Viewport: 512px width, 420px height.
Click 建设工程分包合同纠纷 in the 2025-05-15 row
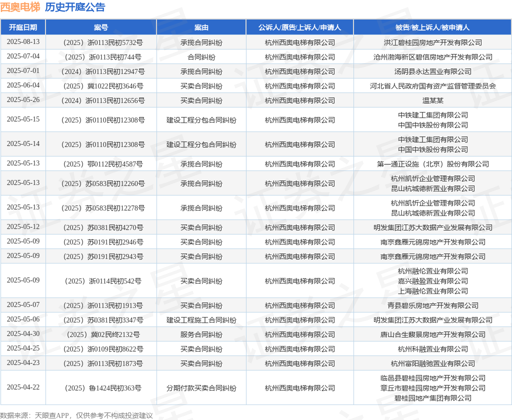point(201,120)
